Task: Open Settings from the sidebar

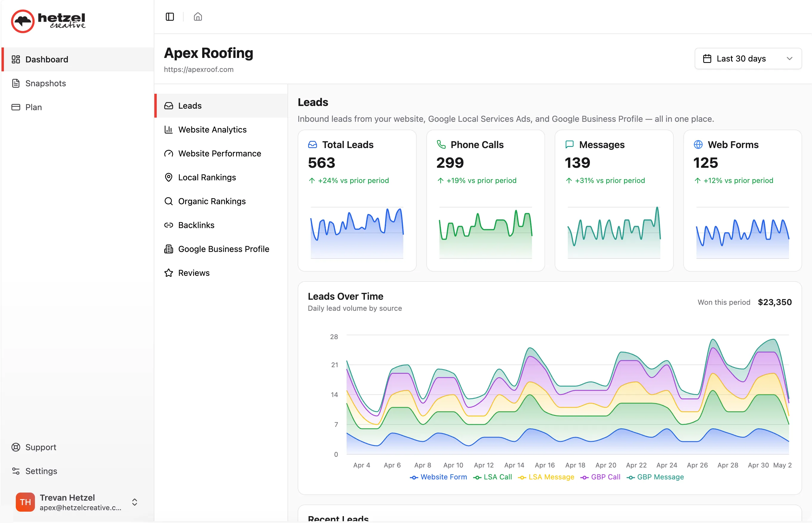Action: point(77,471)
